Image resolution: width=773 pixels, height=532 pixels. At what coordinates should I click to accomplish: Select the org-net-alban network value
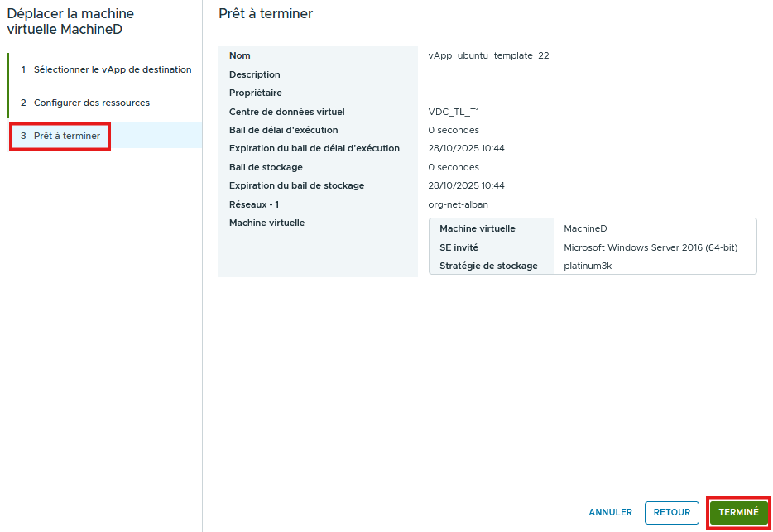coord(463,204)
